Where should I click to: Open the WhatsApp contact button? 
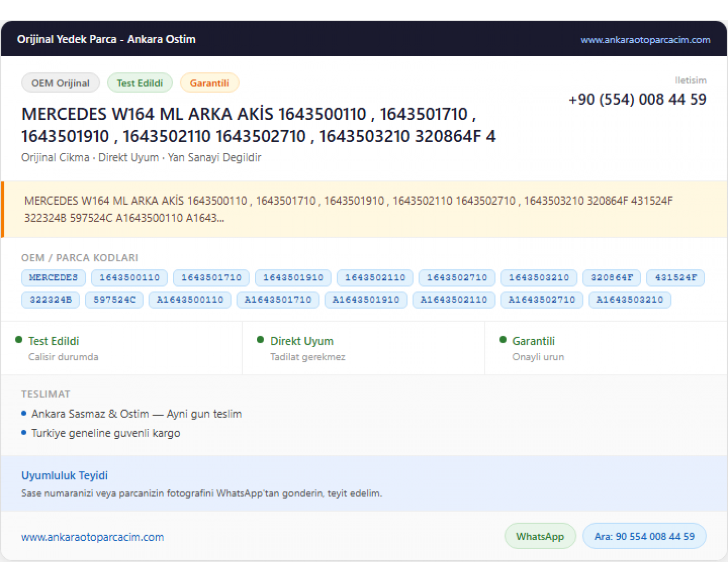(x=540, y=536)
